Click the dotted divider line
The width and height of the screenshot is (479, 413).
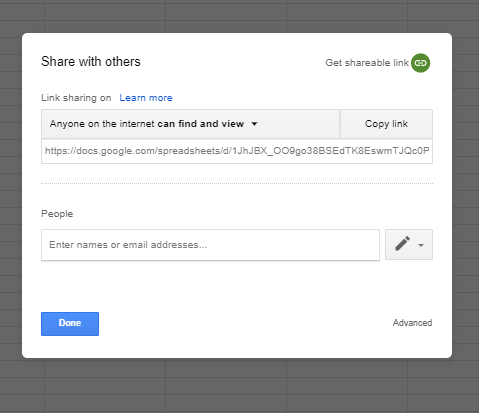click(x=237, y=183)
